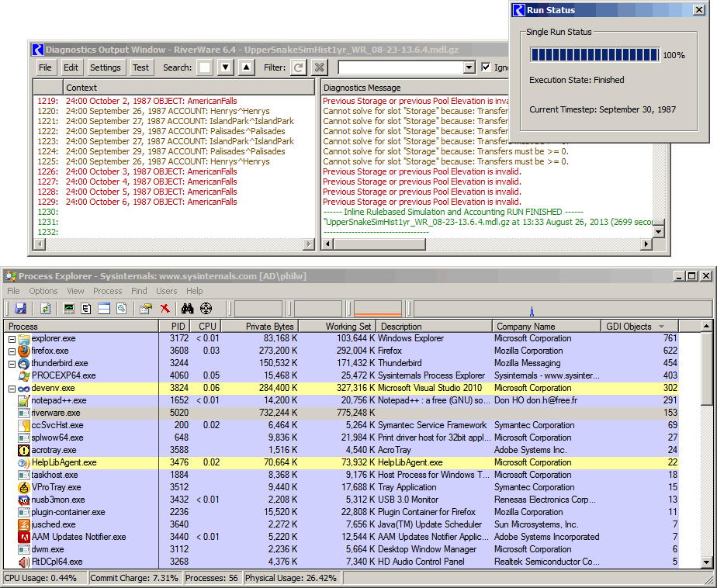Toggle the process tree view icon
Image resolution: width=717 pixels, height=588 pixels.
pos(86,309)
